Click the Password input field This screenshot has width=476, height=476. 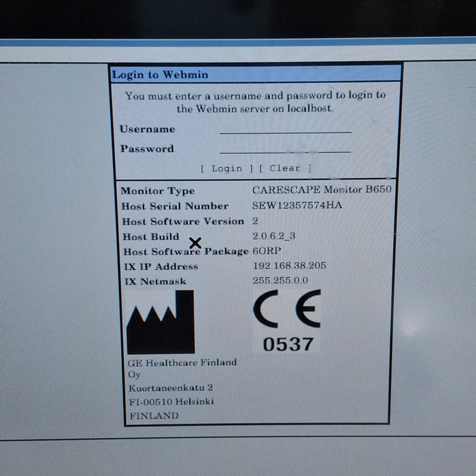pyautogui.click(x=286, y=148)
